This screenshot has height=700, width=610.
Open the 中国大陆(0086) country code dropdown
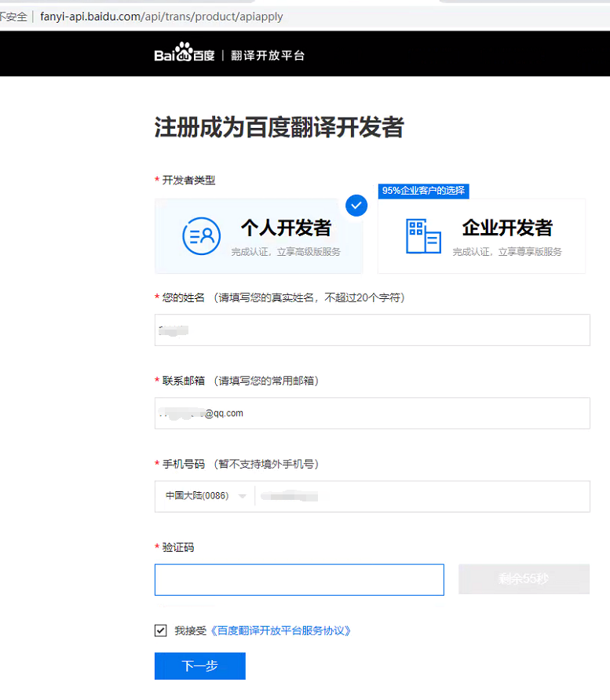click(x=206, y=496)
